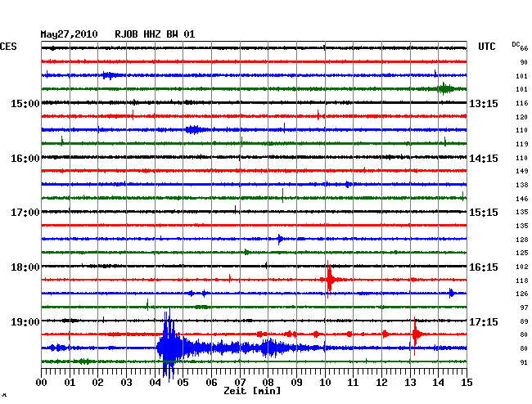The width and height of the screenshot is (532, 404).
Task: Click the 18:00 local time label
Action: (25, 267)
